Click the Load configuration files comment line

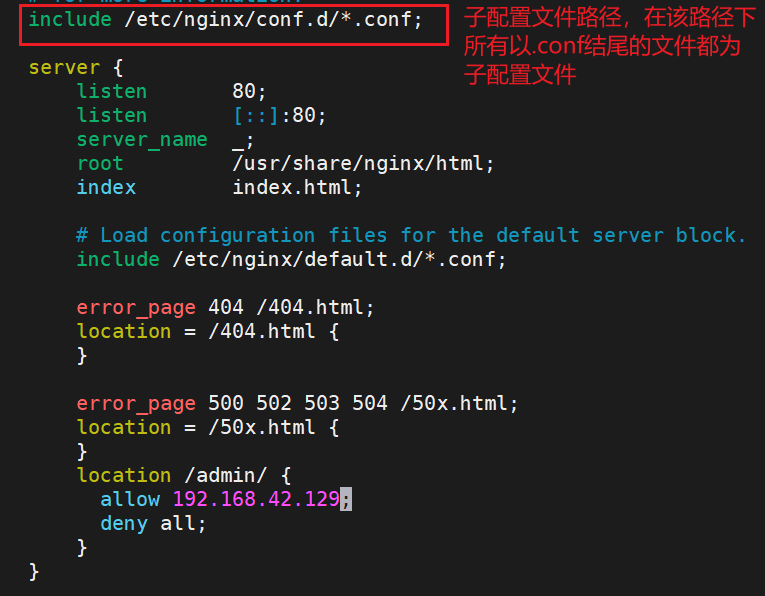coord(411,236)
